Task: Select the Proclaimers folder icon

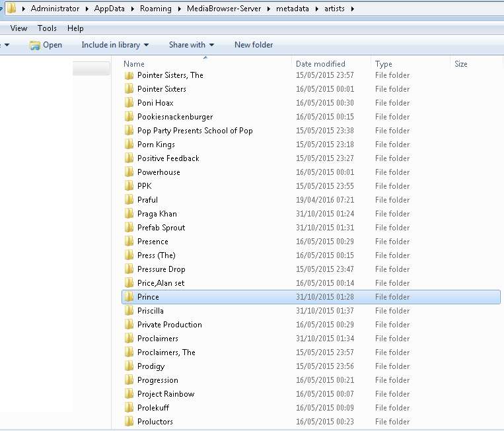Action: coord(129,338)
